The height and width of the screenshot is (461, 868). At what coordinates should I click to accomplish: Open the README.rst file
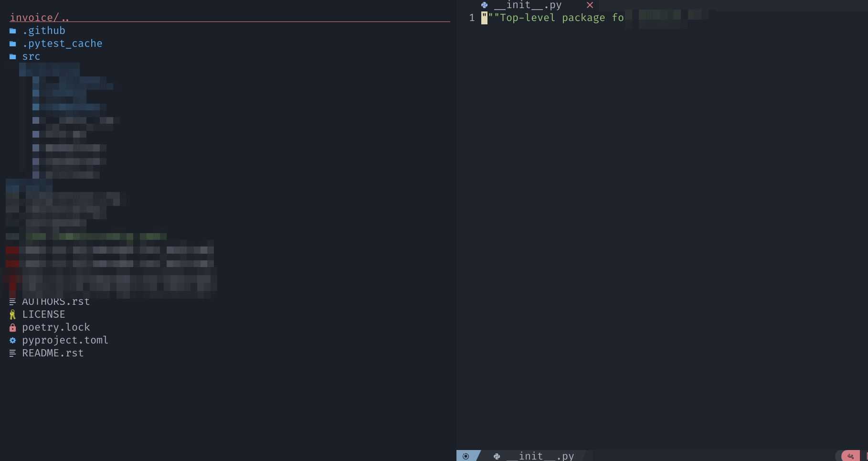point(53,353)
